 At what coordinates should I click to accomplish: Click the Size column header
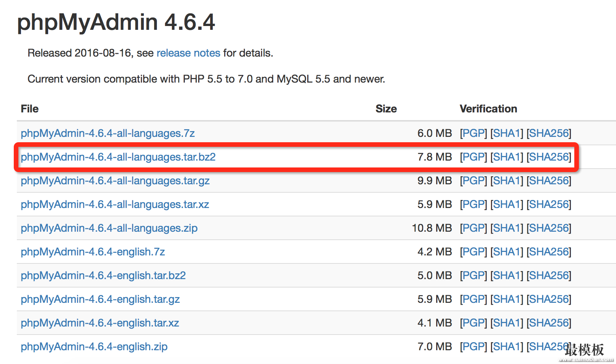(386, 109)
